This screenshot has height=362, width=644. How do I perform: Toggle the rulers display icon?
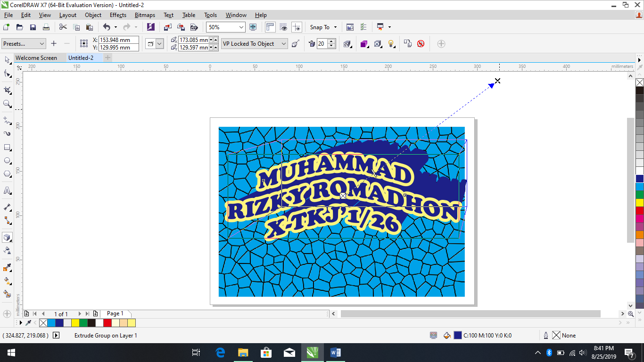point(270,27)
